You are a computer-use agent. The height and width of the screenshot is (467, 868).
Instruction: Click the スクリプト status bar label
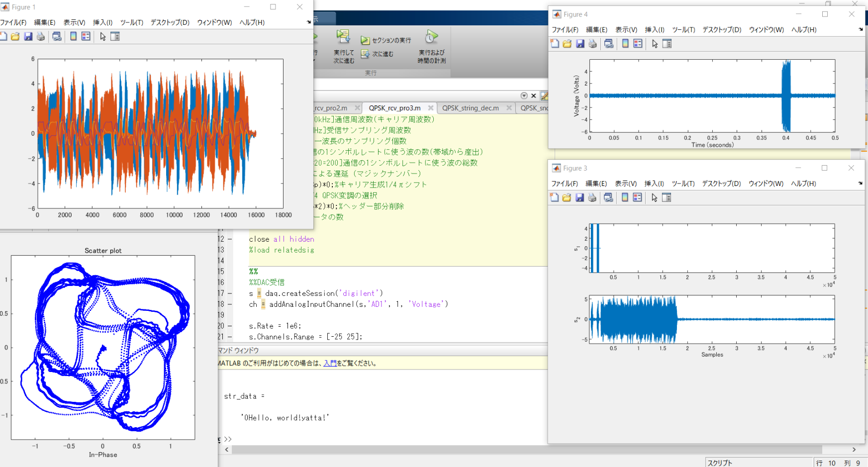click(720, 463)
